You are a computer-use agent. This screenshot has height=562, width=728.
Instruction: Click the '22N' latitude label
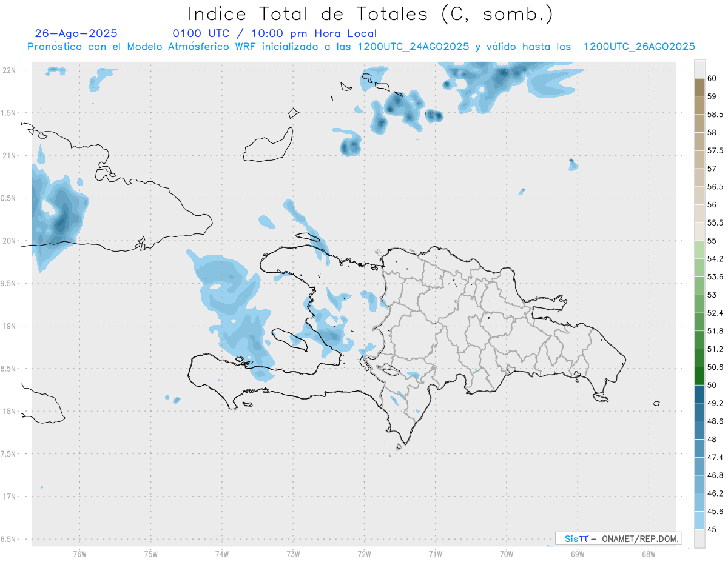click(10, 70)
